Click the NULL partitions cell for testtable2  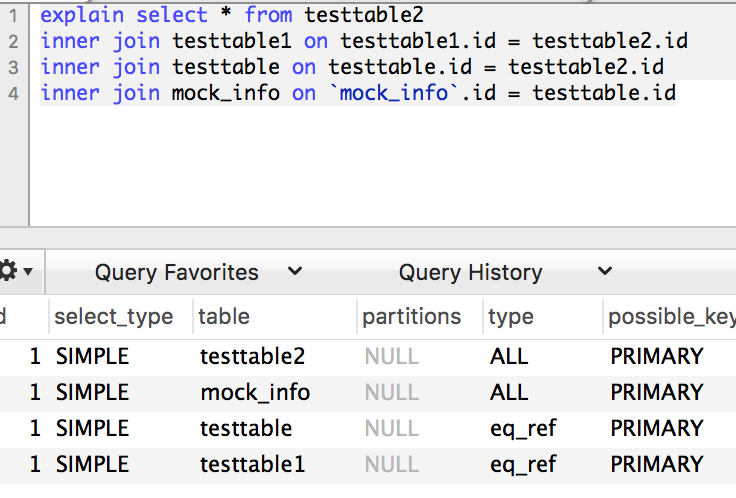391,357
